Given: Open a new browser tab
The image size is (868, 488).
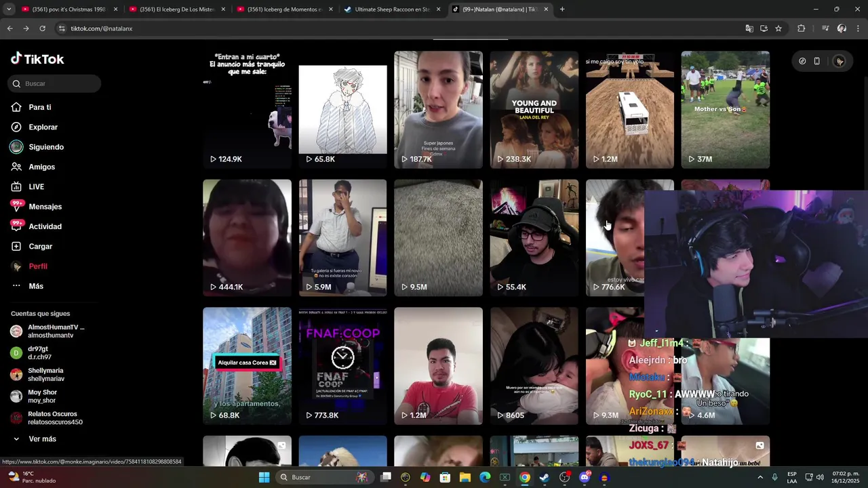Looking at the screenshot, I should click(x=562, y=9).
